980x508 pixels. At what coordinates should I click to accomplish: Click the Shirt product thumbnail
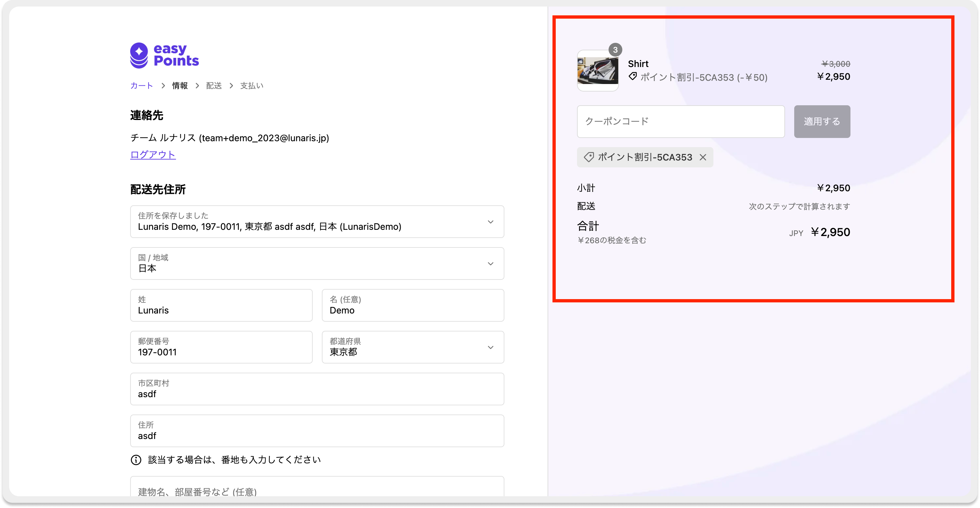tap(598, 71)
